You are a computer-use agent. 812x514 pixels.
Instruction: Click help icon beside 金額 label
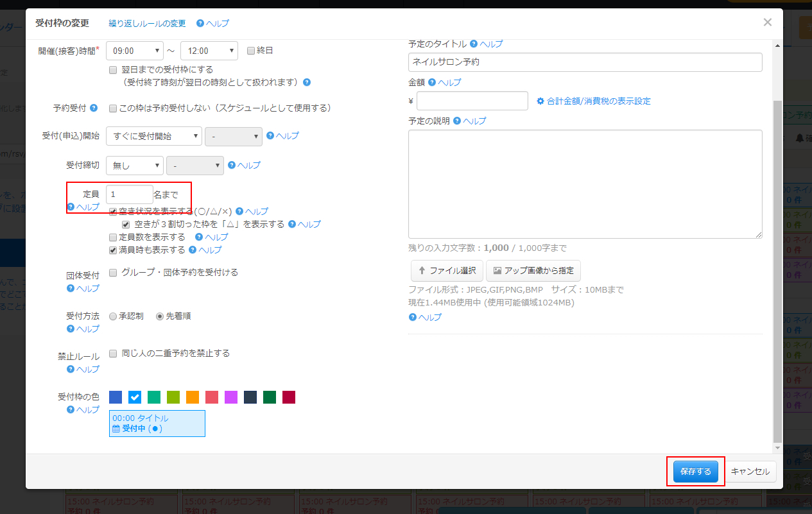[432, 82]
